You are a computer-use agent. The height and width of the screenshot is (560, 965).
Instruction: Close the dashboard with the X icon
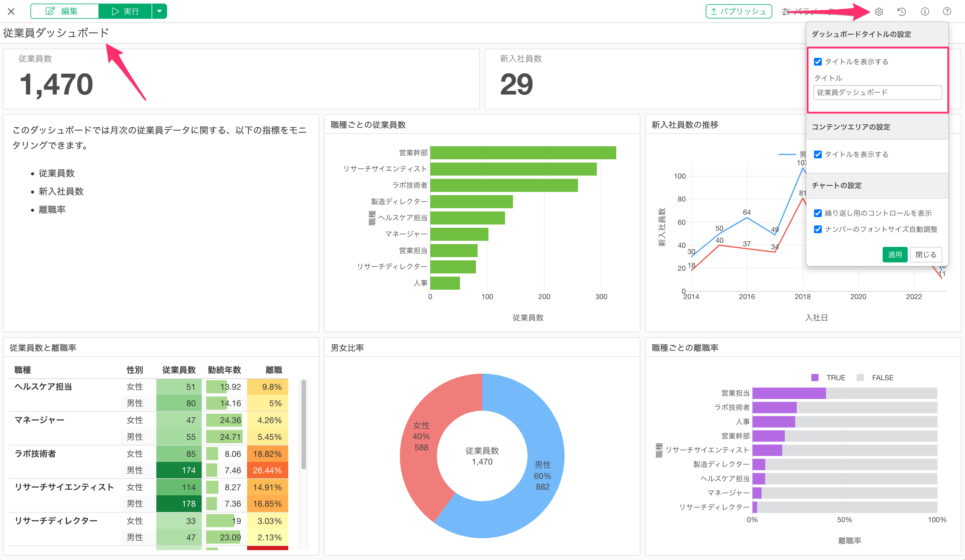click(x=11, y=12)
